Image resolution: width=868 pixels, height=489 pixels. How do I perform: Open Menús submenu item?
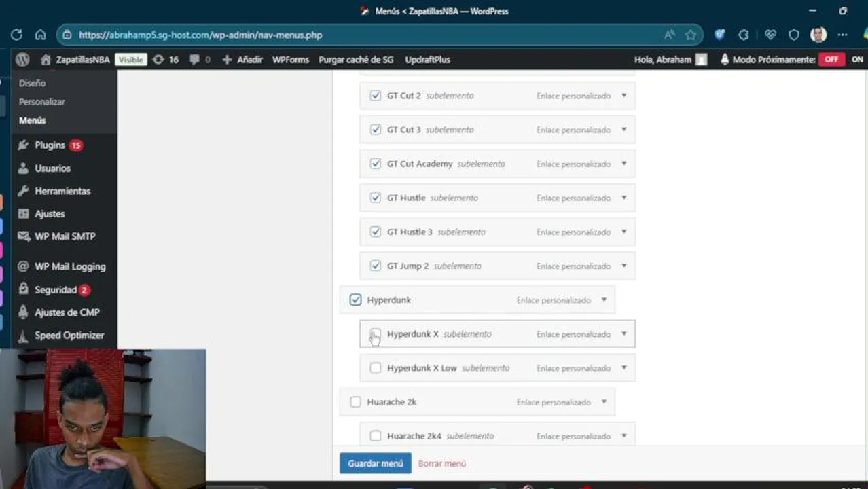tap(33, 120)
